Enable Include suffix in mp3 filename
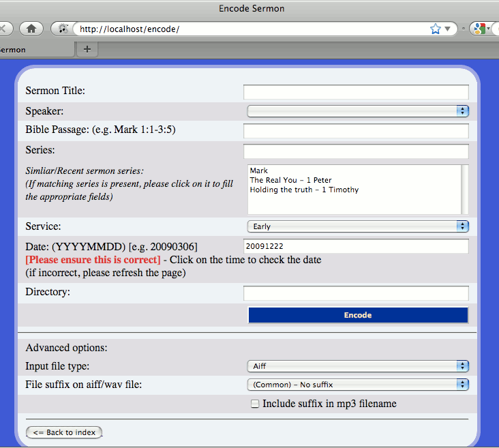 pos(254,404)
